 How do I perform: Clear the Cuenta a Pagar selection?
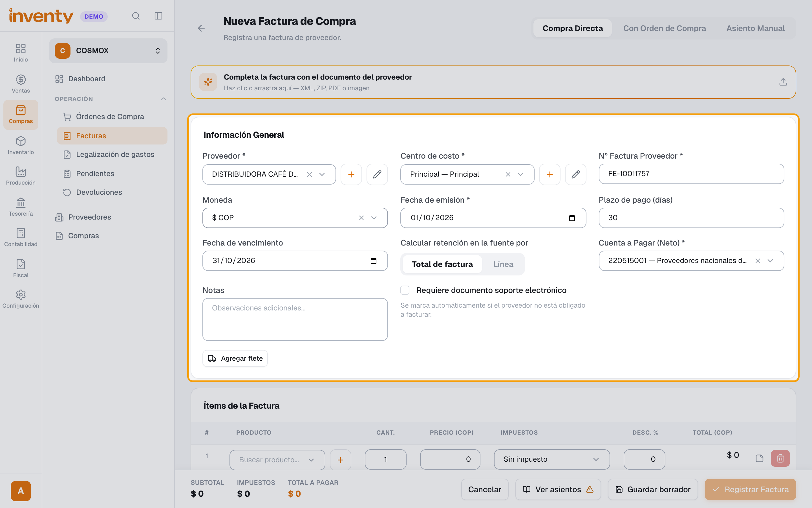(x=758, y=261)
